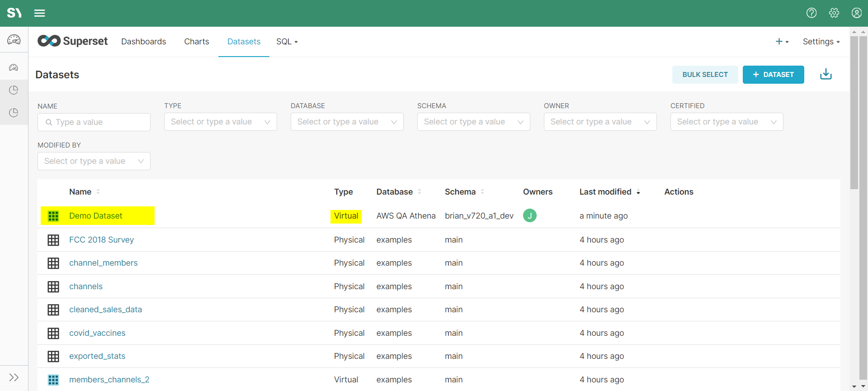868x391 pixels.
Task: Open the hamburger menu in top bar
Action: tap(39, 13)
